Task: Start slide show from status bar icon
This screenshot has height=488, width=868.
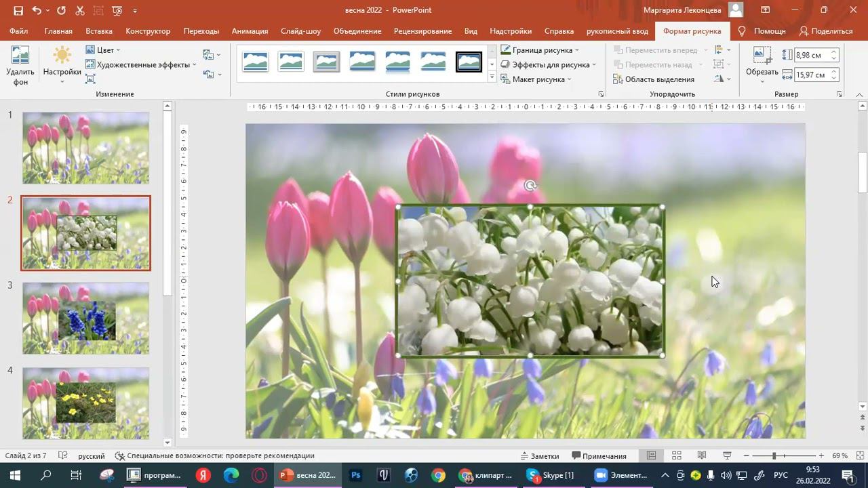Action: coord(727,455)
